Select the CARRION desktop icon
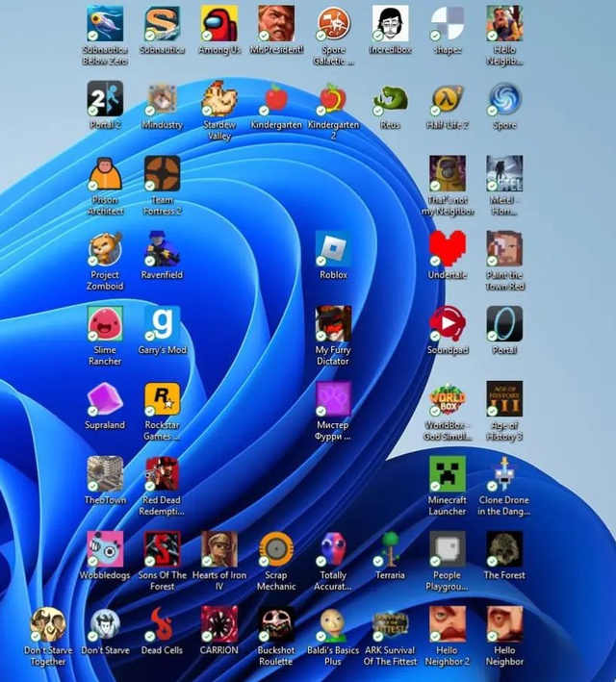Viewport: 616px width, 682px height. point(219,624)
